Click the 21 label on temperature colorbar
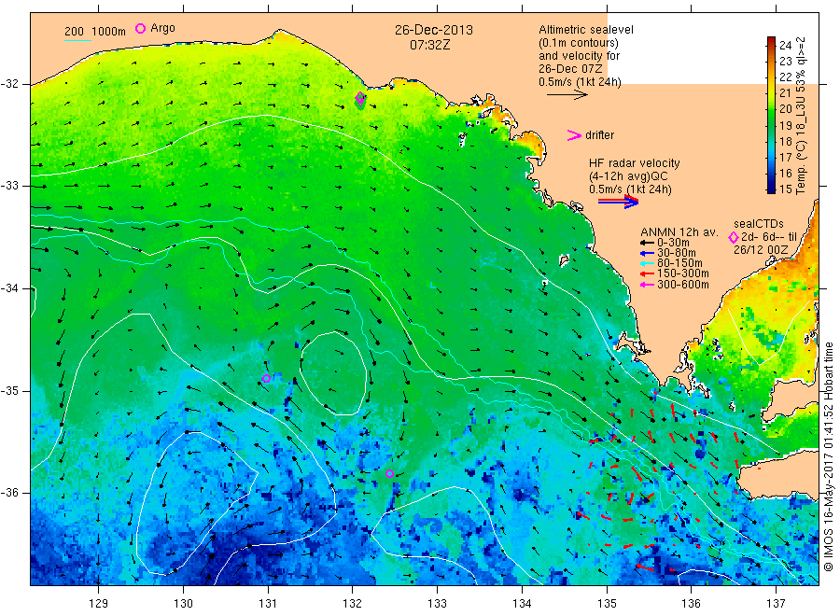Viewport: 840px width, 616px height. click(x=785, y=93)
